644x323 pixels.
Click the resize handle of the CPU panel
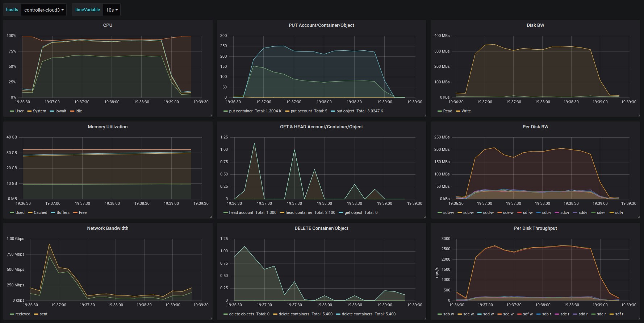pyautogui.click(x=210, y=115)
